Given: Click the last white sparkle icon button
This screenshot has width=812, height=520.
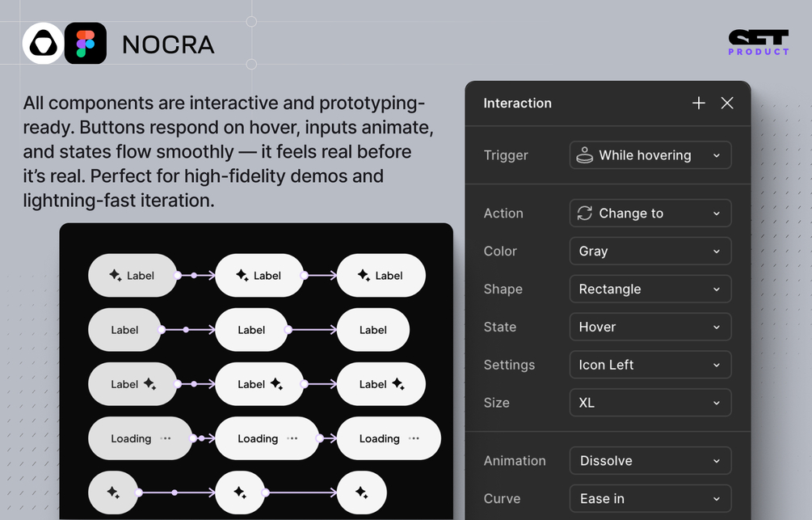Looking at the screenshot, I should click(361, 493).
